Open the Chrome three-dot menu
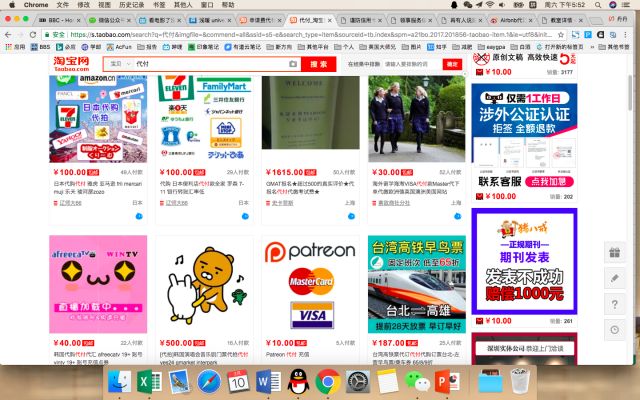640x400 pixels. coord(625,35)
